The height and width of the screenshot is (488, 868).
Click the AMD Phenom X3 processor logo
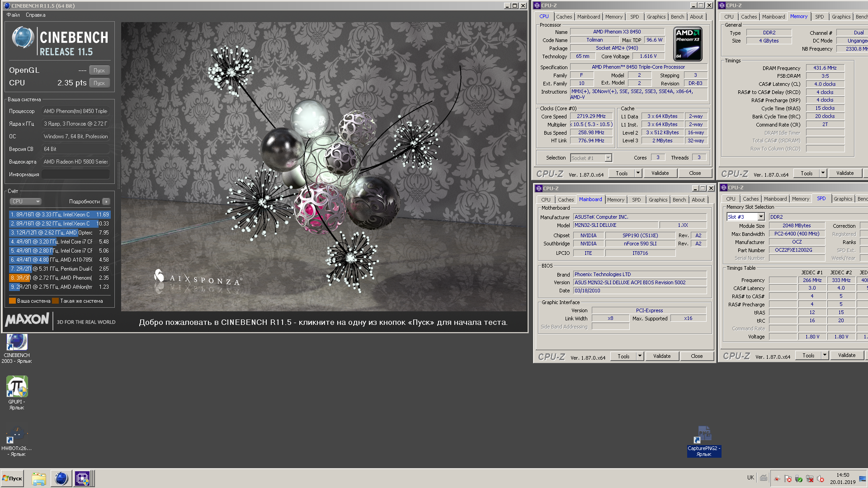688,44
